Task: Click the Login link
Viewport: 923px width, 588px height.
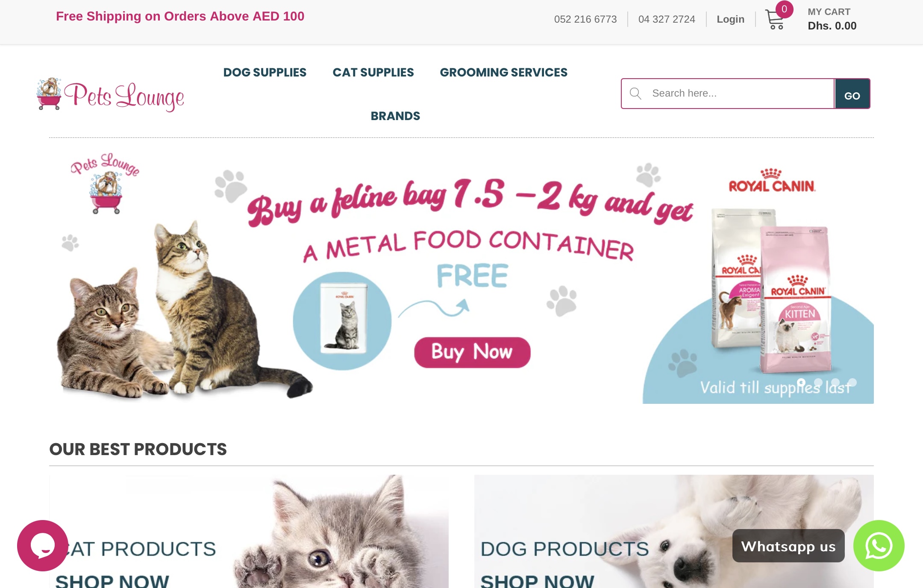Action: pyautogui.click(x=730, y=19)
